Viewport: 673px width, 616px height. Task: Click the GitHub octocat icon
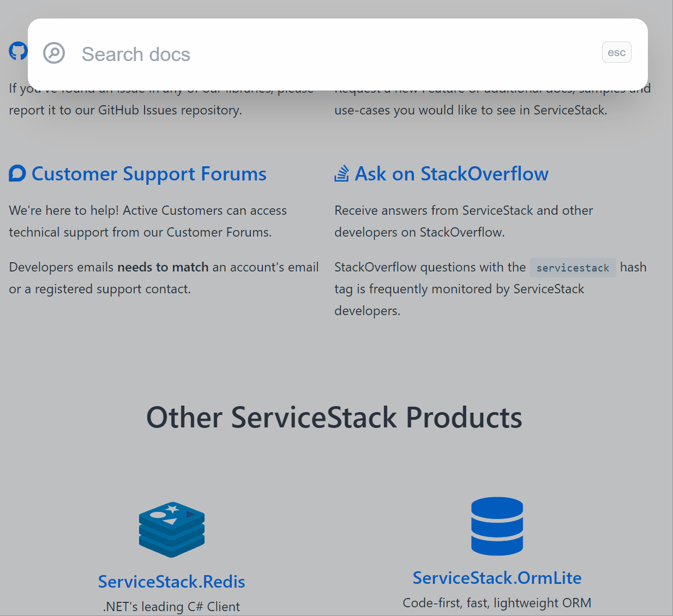[x=18, y=51]
